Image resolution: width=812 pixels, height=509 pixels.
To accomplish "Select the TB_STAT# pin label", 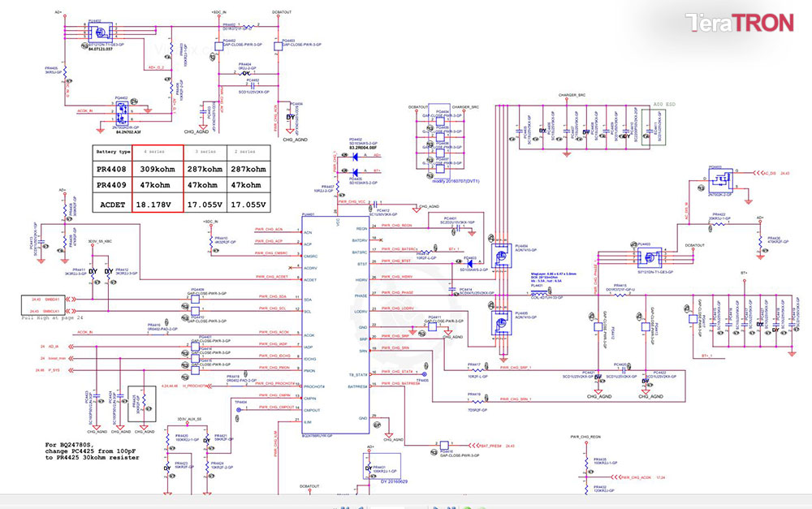I will click(x=358, y=375).
